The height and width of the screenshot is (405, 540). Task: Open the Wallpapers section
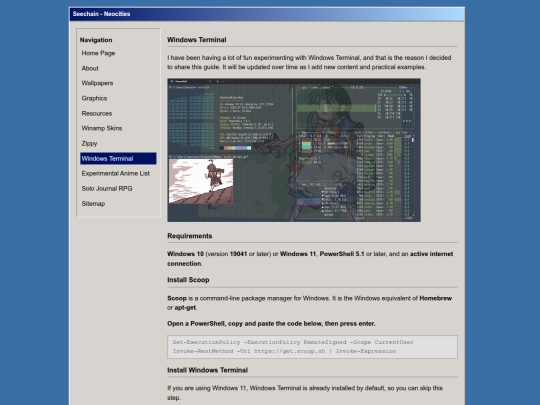(x=97, y=83)
